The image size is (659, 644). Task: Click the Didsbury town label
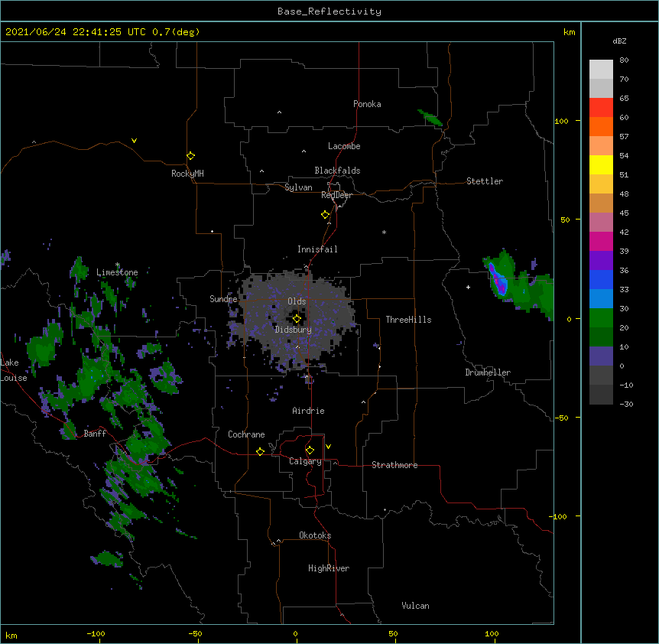(x=293, y=330)
